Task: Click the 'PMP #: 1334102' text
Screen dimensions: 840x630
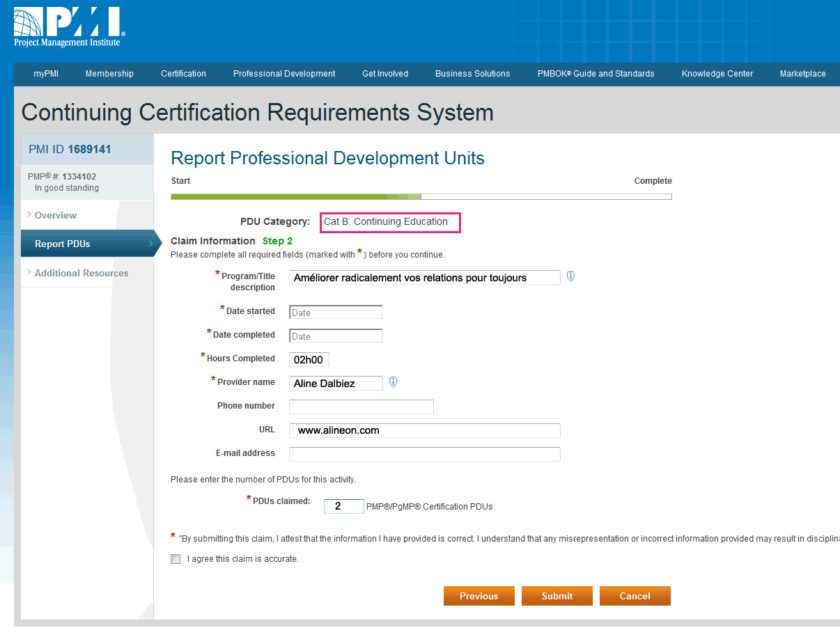Action: [62, 177]
